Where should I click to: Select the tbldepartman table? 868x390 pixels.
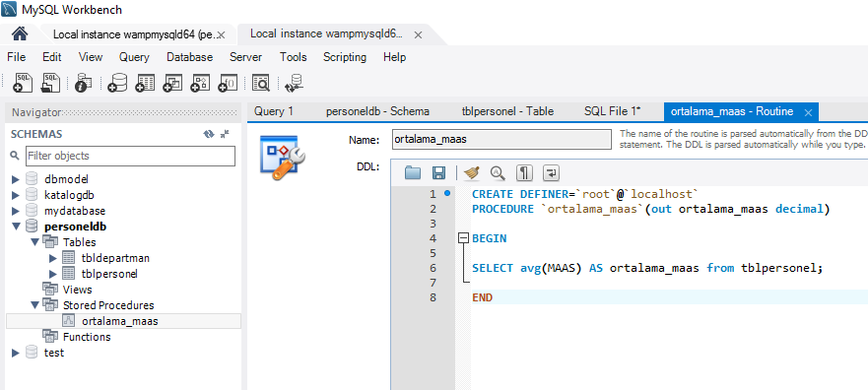pyautogui.click(x=115, y=258)
